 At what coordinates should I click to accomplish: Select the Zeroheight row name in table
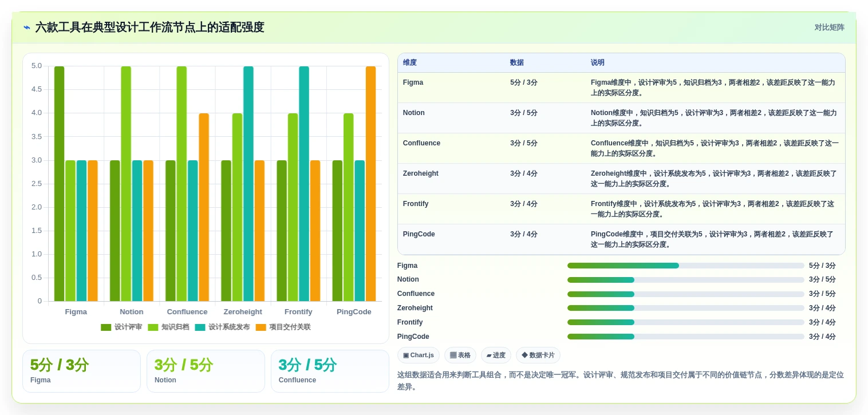pyautogui.click(x=421, y=173)
